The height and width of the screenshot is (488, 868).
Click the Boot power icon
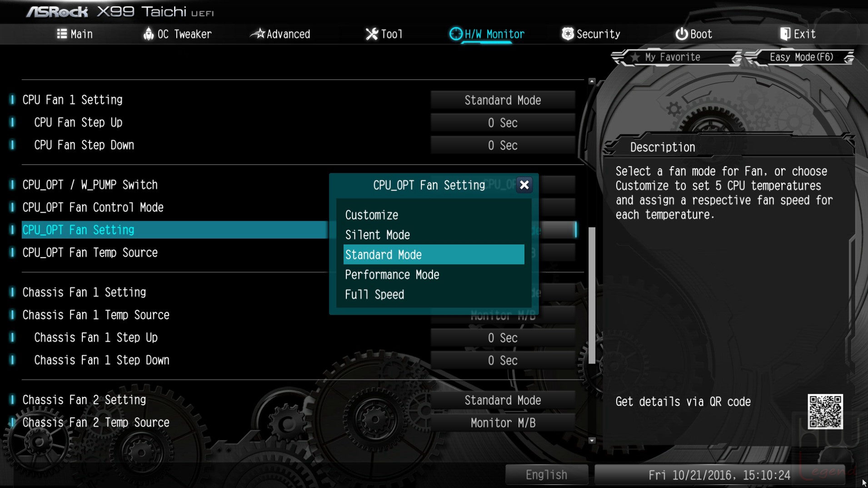pyautogui.click(x=681, y=34)
